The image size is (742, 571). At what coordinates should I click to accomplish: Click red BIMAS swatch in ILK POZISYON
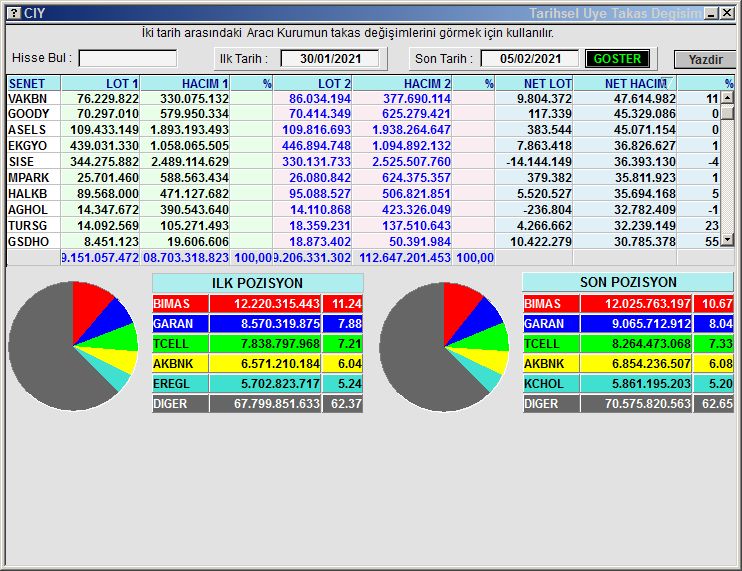[180, 304]
